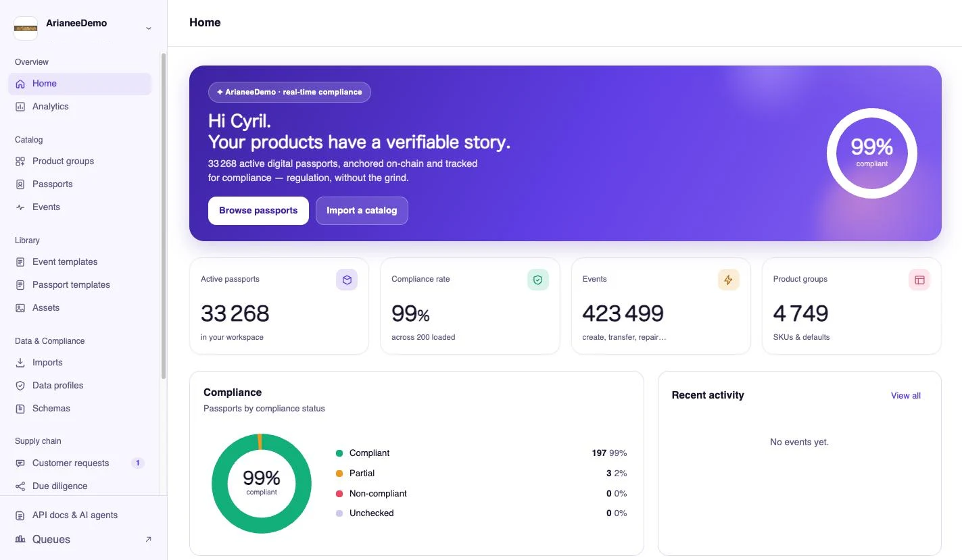Expand the ArianeeDemo workspace dropdown chevron
This screenshot has width=962, height=560.
click(149, 28)
